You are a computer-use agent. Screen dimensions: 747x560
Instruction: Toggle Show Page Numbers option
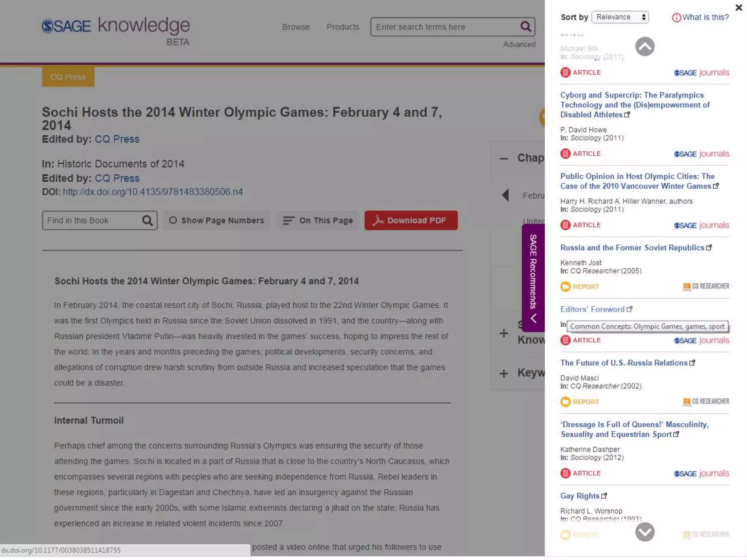pos(216,221)
